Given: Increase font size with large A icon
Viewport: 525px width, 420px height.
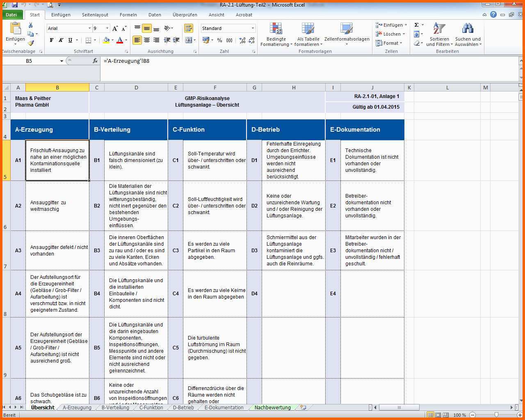Looking at the screenshot, I should coord(115,28).
